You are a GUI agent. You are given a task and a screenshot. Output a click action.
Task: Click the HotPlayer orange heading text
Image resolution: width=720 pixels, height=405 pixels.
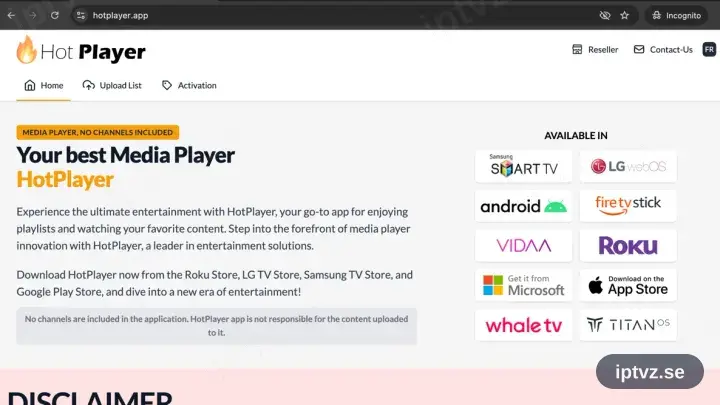click(x=65, y=180)
